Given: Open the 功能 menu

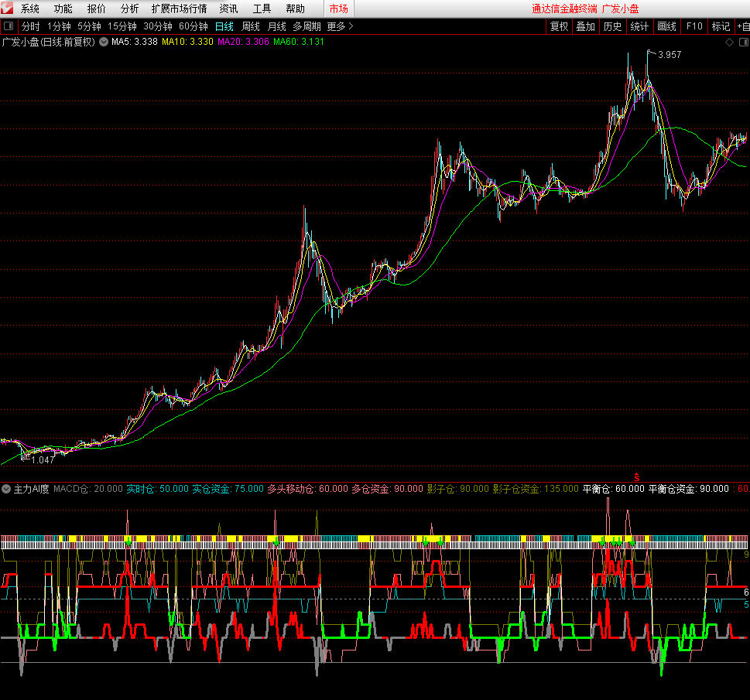Looking at the screenshot, I should click(63, 9).
